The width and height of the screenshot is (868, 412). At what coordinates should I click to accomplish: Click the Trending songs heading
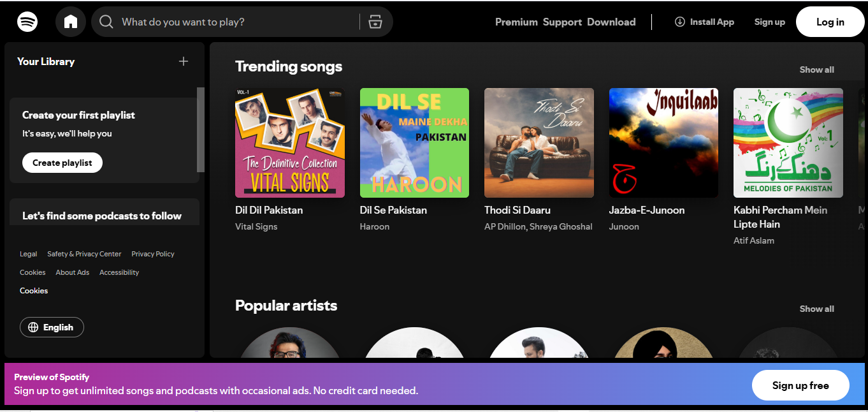[x=289, y=66]
